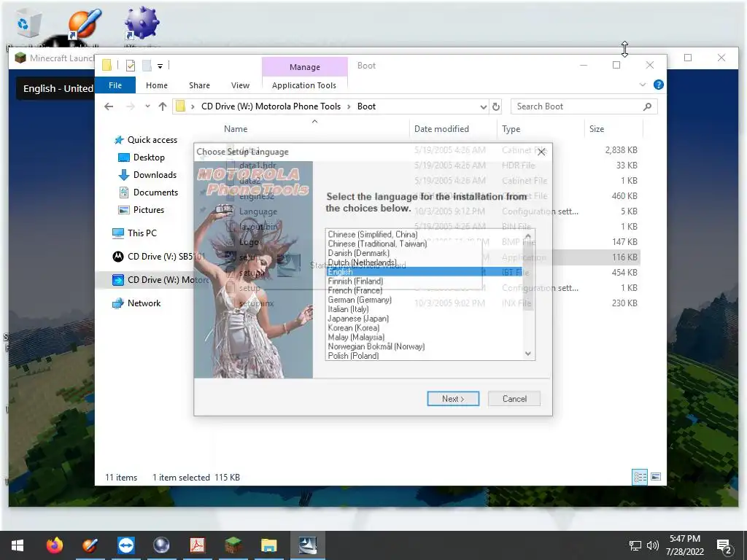Click the New folder quick access toolbar icon

pos(147,66)
